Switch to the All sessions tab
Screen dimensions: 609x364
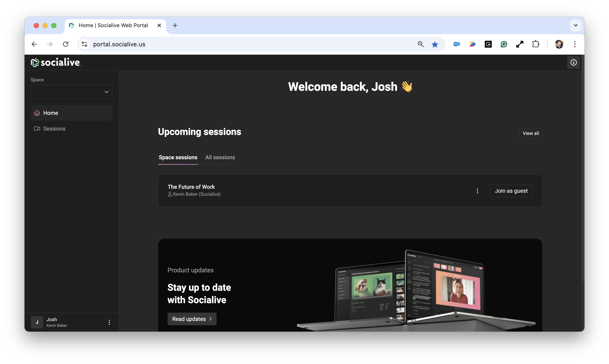coord(220,157)
